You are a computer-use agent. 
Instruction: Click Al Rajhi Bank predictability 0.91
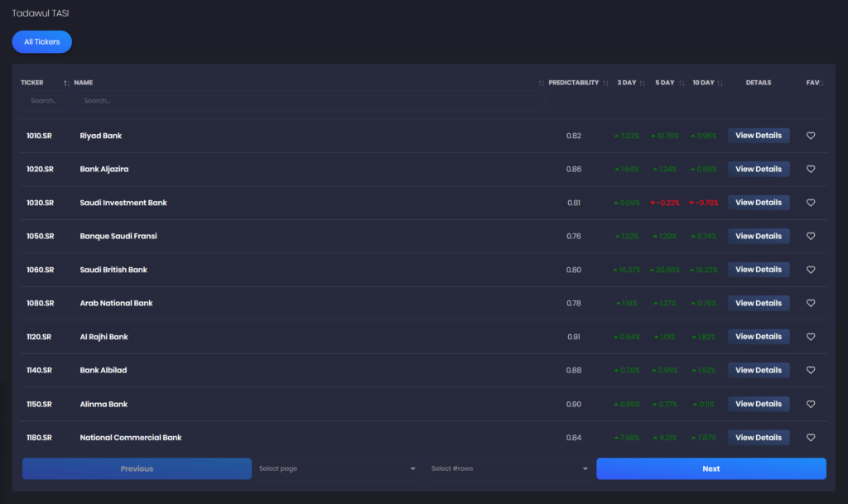click(574, 337)
